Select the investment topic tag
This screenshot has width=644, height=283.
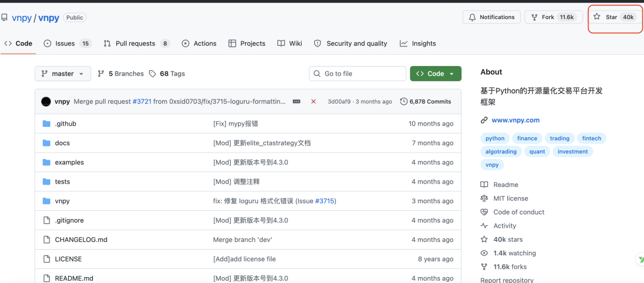573,152
